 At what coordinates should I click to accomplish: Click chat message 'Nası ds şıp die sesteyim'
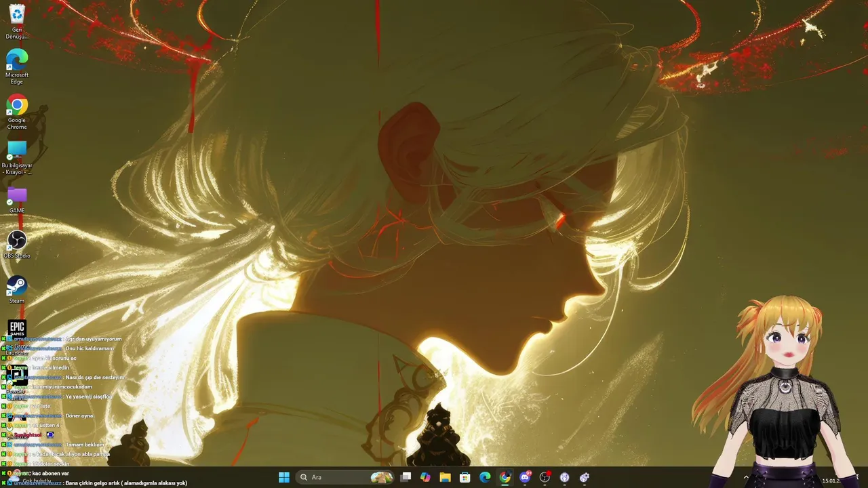(x=95, y=377)
